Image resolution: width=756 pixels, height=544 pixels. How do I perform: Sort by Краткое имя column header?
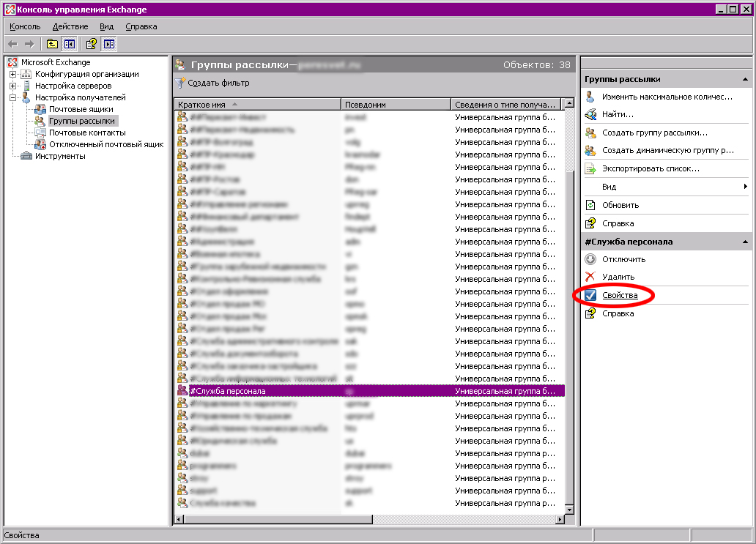point(257,105)
